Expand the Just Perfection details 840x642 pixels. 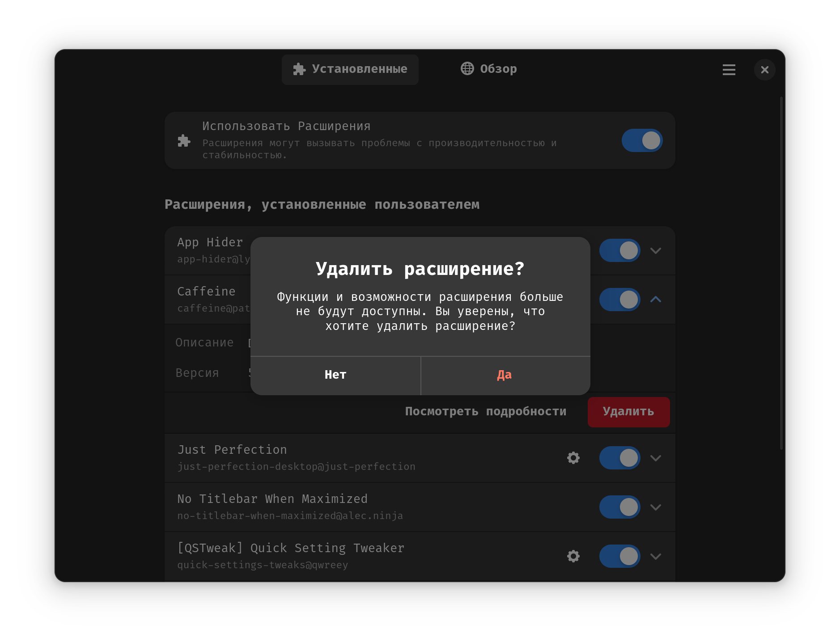point(656,458)
